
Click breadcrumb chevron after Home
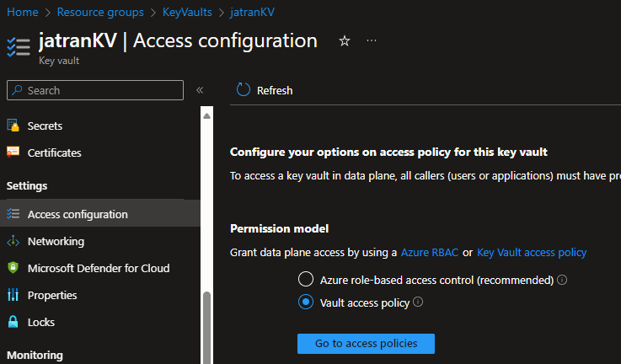(x=47, y=13)
